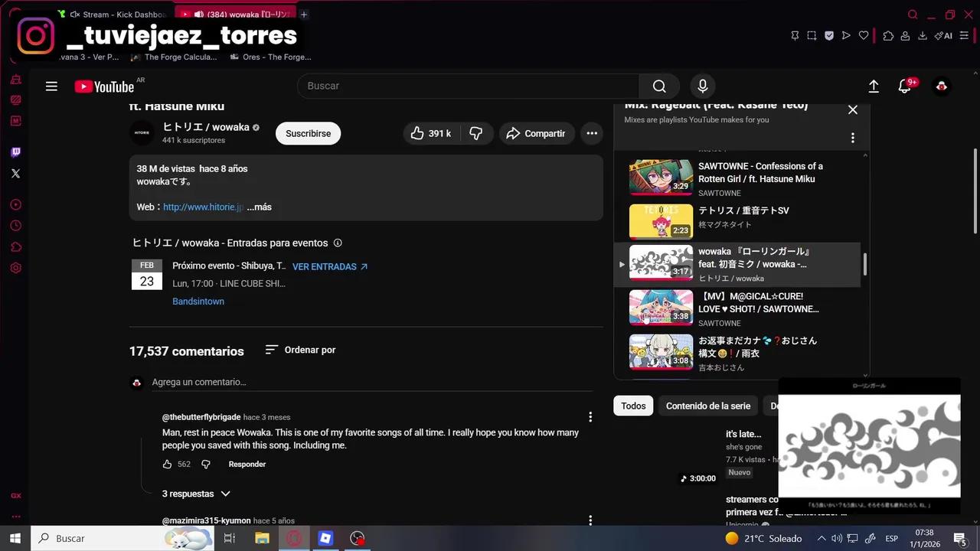Expand the description with '...más'
The height and width of the screenshot is (551, 980).
click(x=258, y=207)
